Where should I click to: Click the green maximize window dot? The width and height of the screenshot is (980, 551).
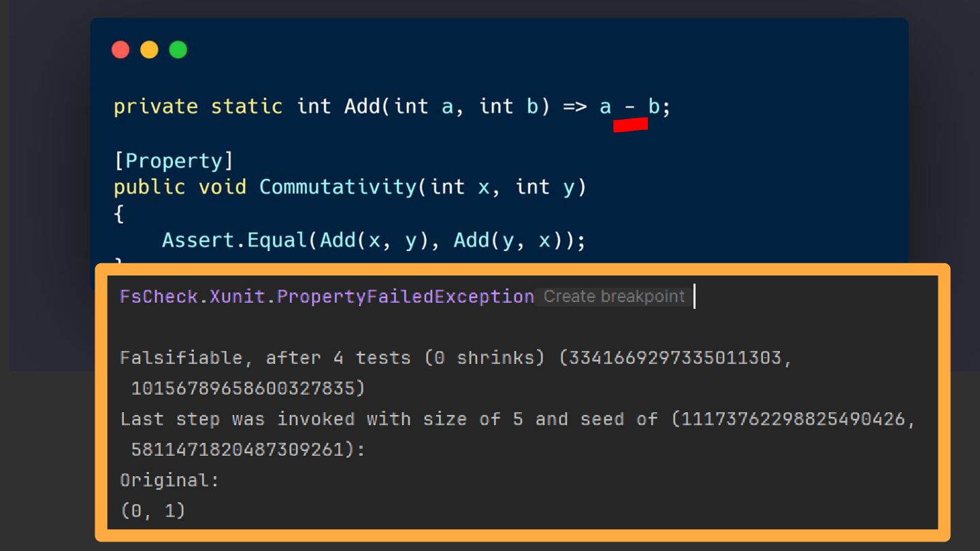[178, 50]
